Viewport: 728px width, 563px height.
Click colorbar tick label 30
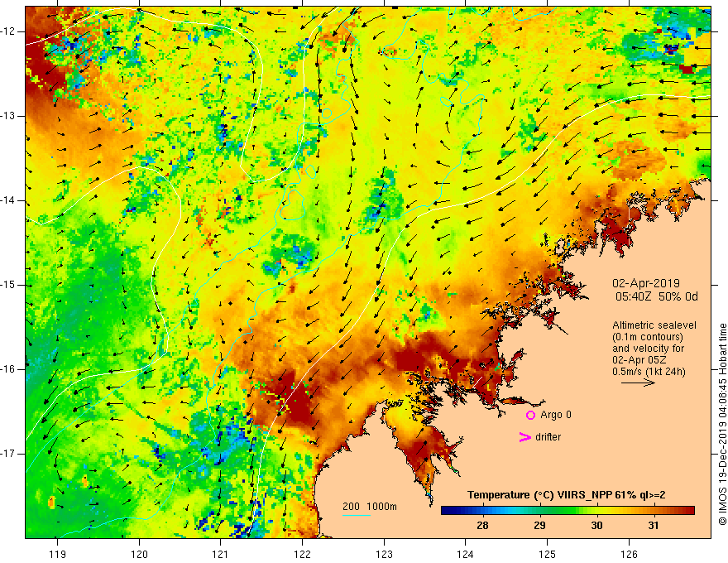tap(596, 526)
